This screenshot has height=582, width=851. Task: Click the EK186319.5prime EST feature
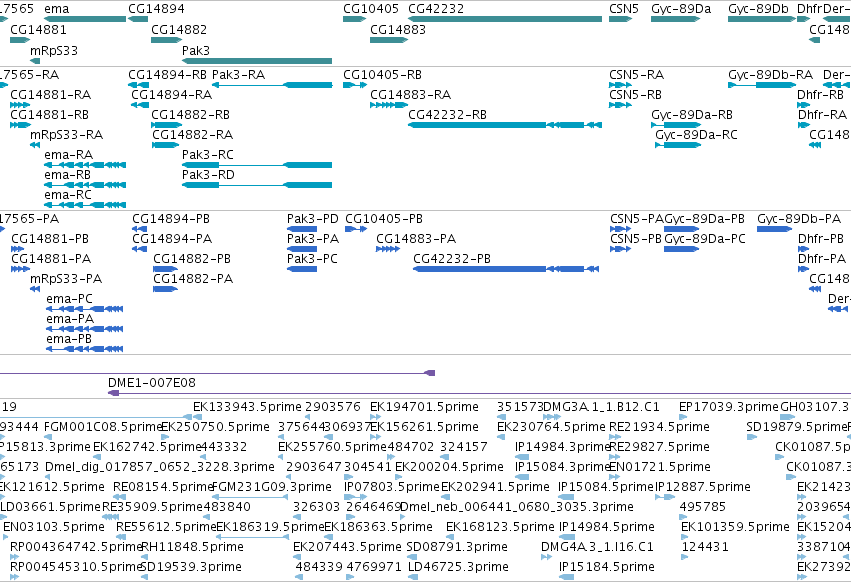[252, 537]
